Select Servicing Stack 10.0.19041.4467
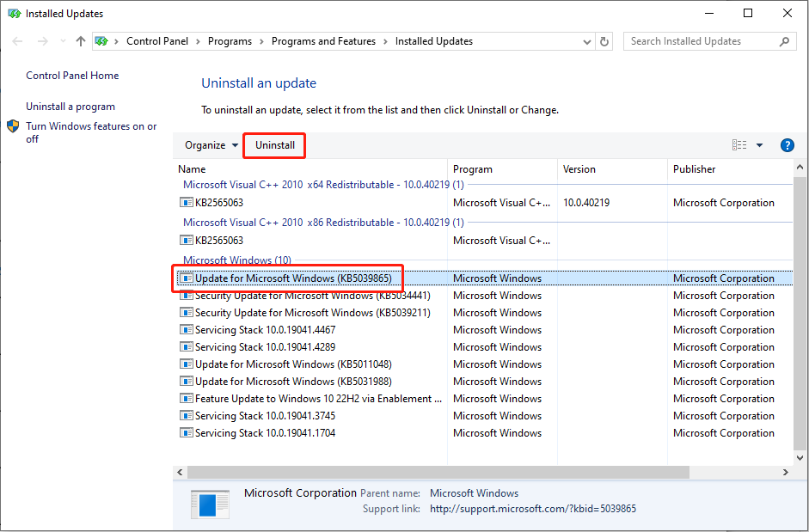 [485, 330]
